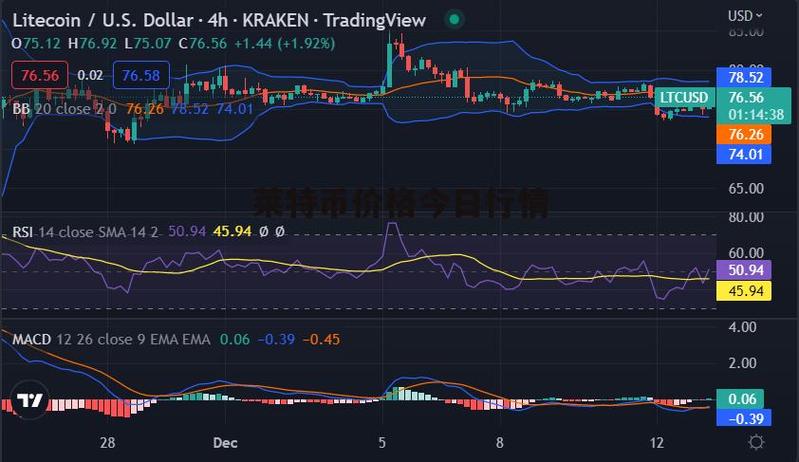Click the 78.52 upper band price label

click(745, 77)
